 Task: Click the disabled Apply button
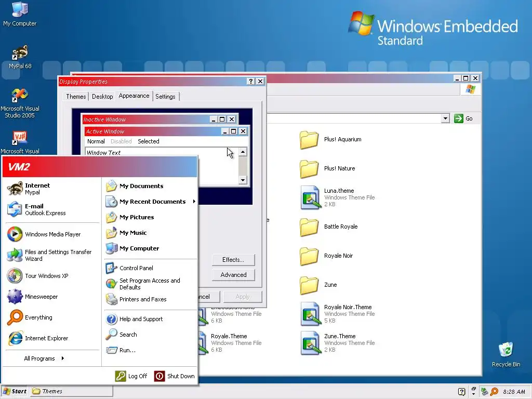click(x=243, y=297)
